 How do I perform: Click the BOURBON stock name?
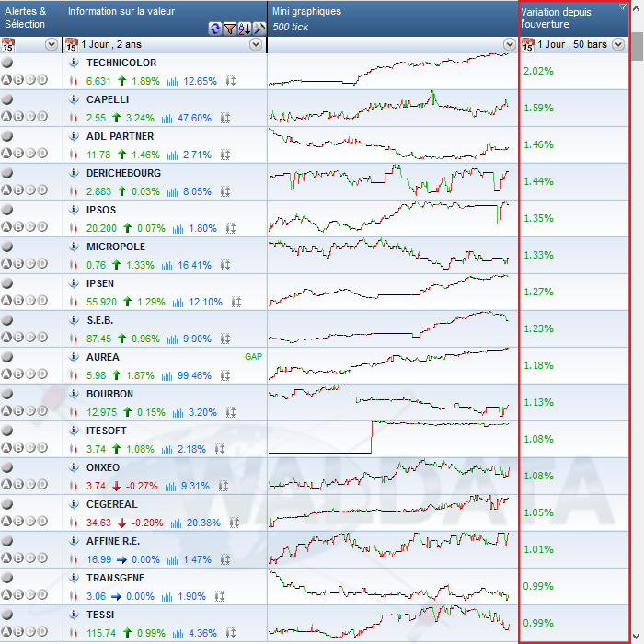pyautogui.click(x=110, y=394)
